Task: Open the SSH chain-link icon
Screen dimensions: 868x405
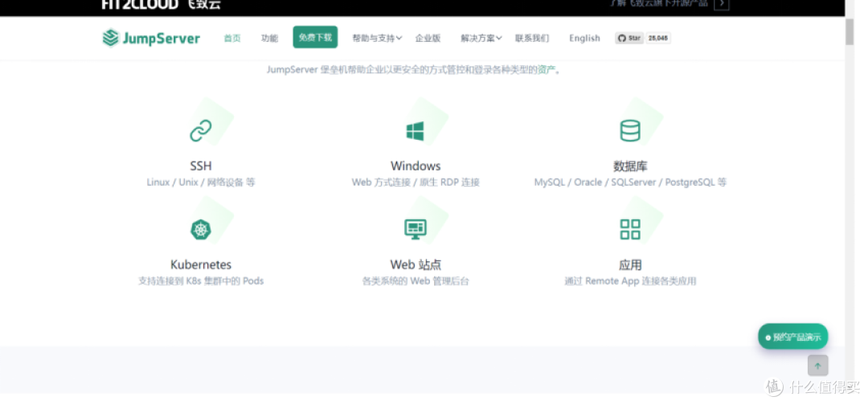Action: point(200,131)
